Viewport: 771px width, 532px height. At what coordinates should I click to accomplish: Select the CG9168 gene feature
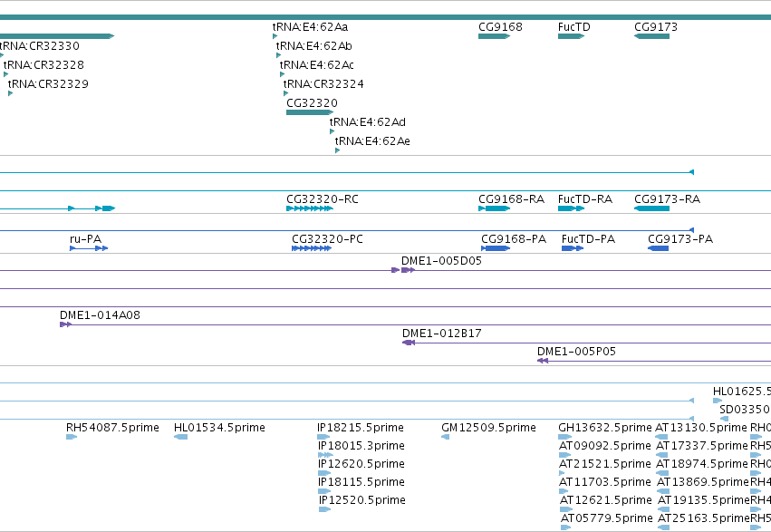point(494,36)
